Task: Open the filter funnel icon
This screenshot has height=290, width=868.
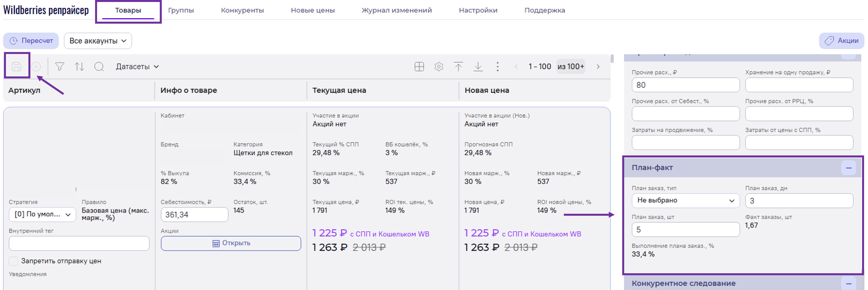Action: click(60, 67)
